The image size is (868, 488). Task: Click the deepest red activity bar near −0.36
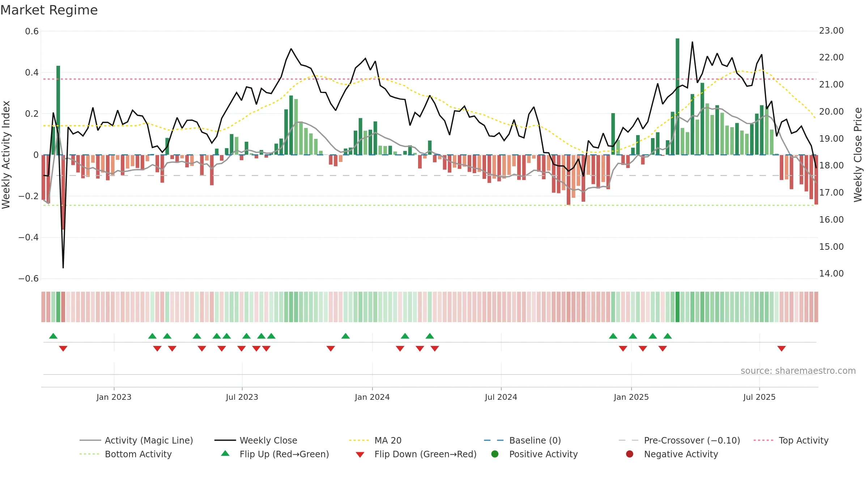63,192
